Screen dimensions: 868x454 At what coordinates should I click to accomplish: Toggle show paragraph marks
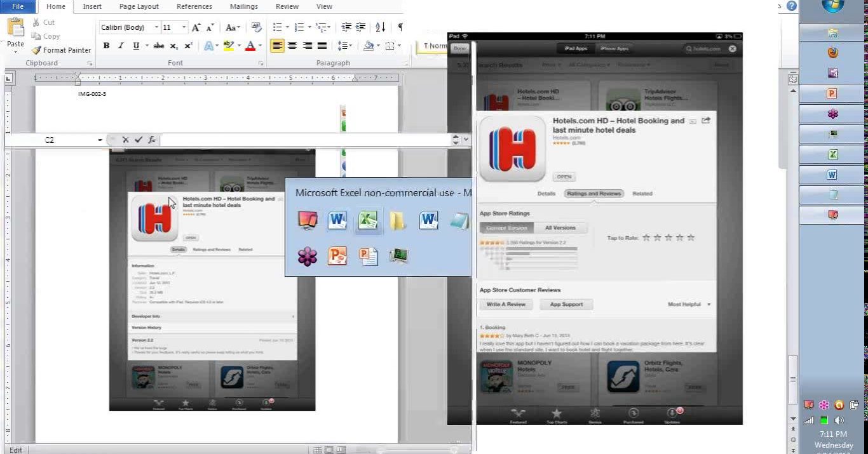[x=400, y=27]
